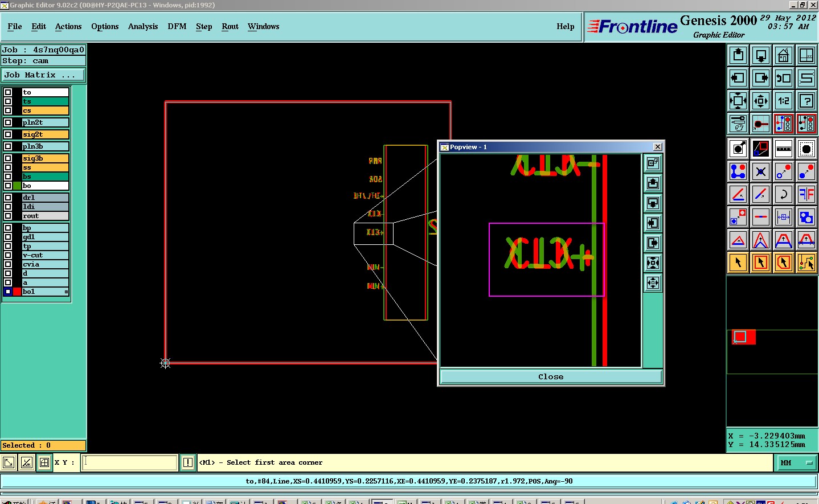The height and width of the screenshot is (504, 819).
Task: Click the exclamation mark button in command bar
Action: pos(188,462)
